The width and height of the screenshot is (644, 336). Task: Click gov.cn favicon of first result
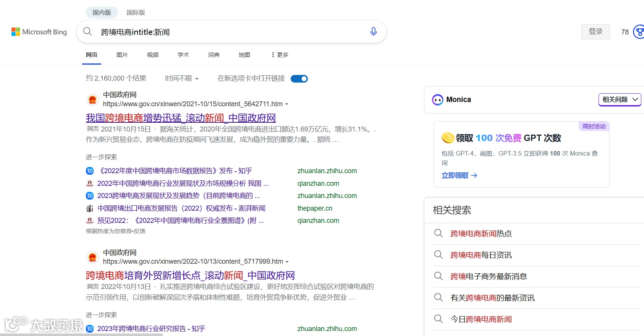92,100
